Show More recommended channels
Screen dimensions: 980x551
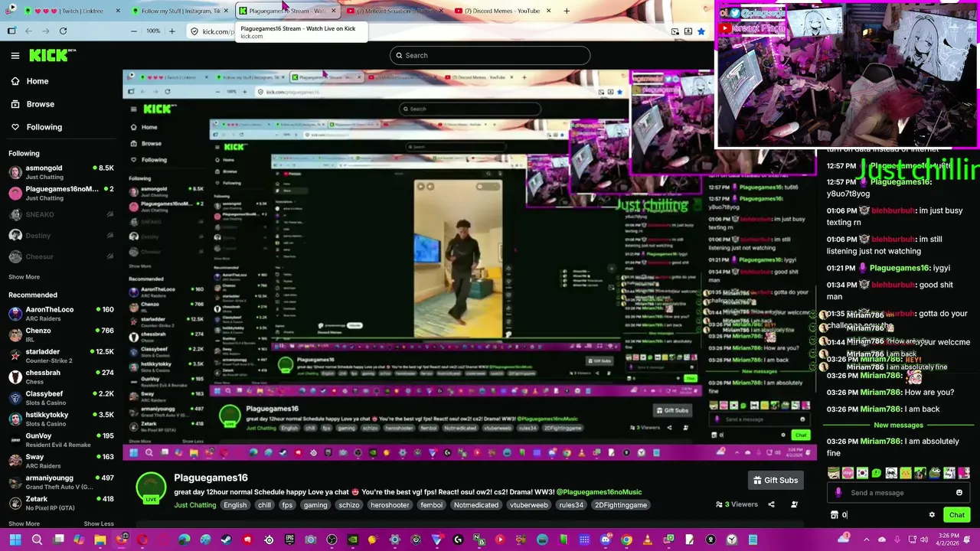point(24,523)
